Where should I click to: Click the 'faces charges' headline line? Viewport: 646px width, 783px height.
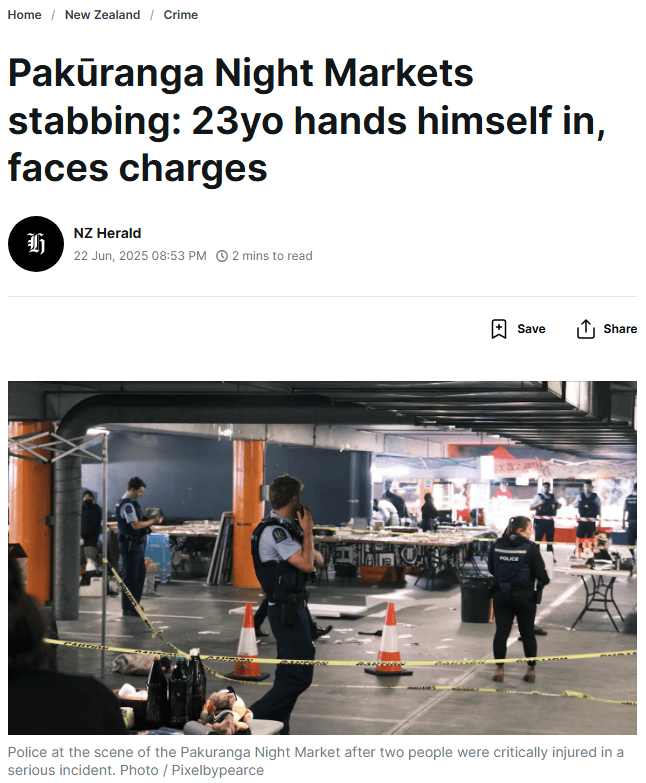(138, 168)
